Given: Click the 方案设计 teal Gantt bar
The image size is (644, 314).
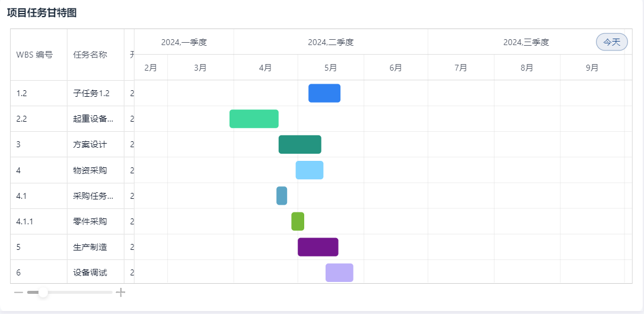Looking at the screenshot, I should [x=299, y=144].
